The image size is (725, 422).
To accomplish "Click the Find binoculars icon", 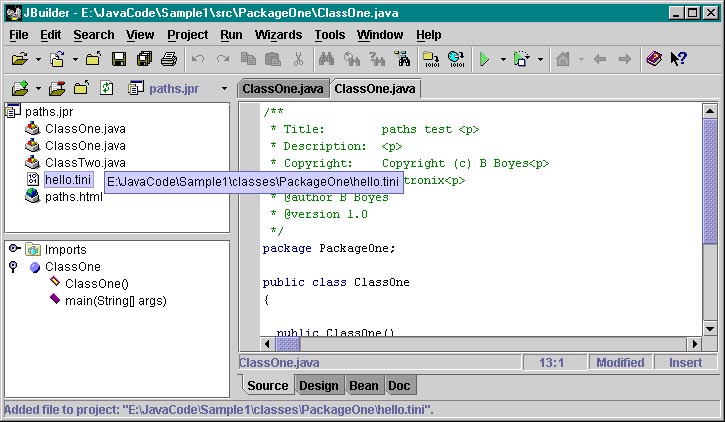I will (x=326, y=60).
